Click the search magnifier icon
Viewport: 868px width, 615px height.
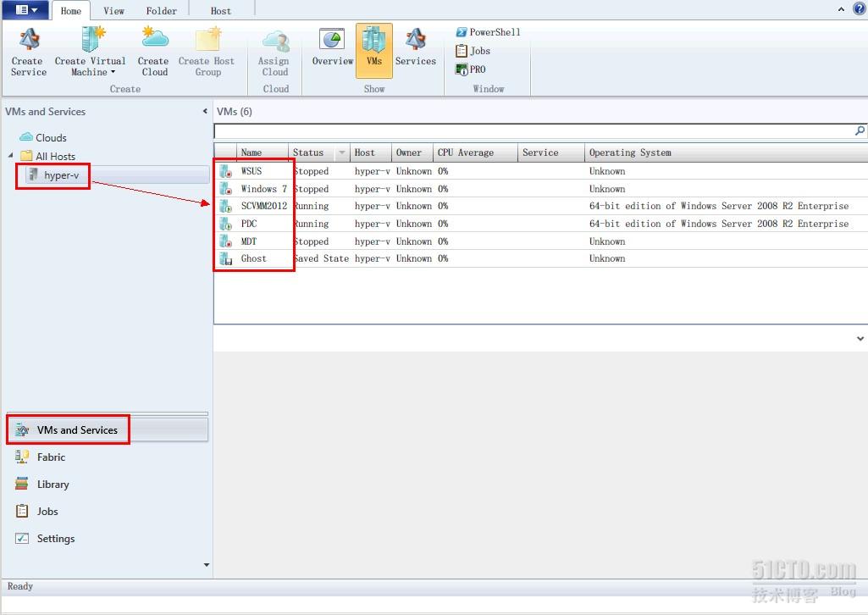pyautogui.click(x=860, y=131)
